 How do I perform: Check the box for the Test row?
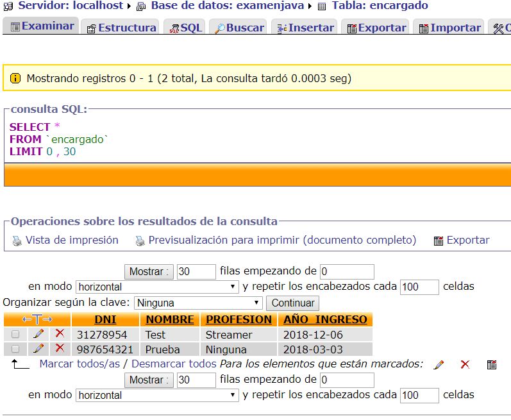coord(15,334)
